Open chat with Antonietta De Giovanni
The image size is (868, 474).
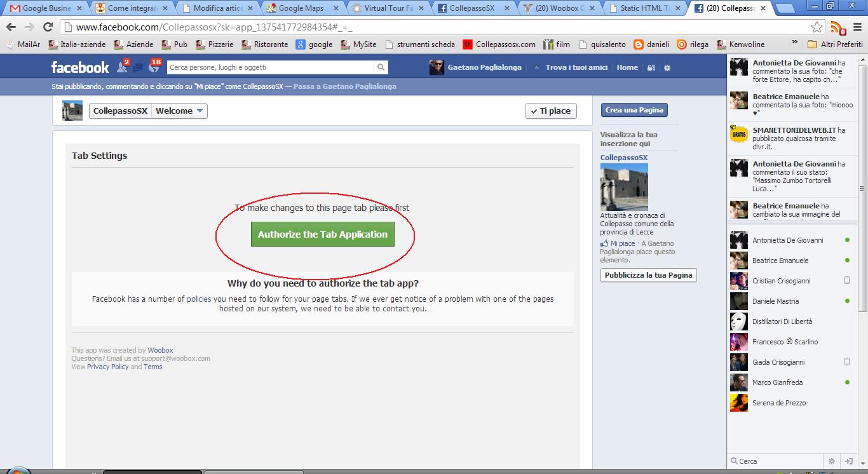(x=790, y=240)
